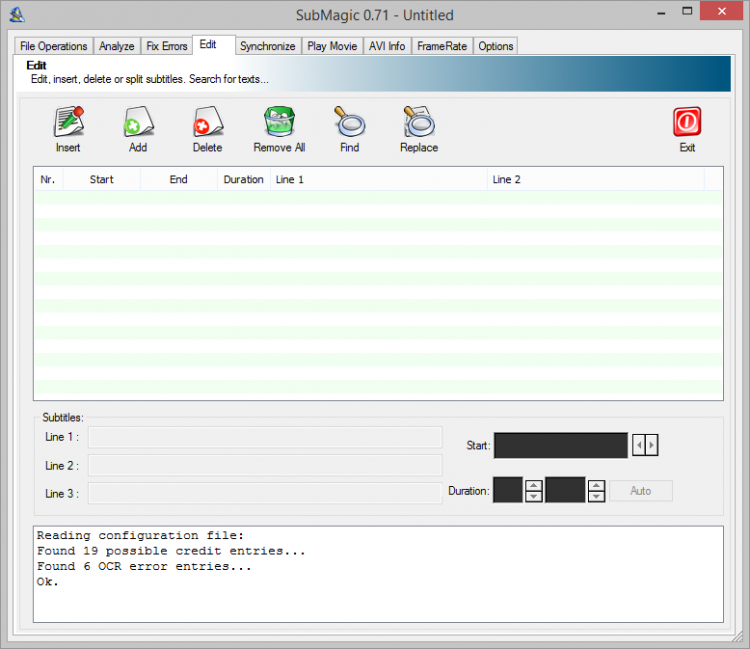750x649 pixels.
Task: Click the SubMagic app icon in title bar
Action: click(17, 15)
